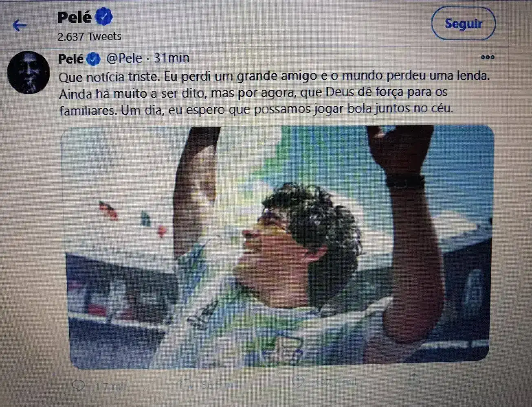This screenshot has width=532, height=407.
Task: Click the @Pele handle link
Action: click(x=124, y=58)
